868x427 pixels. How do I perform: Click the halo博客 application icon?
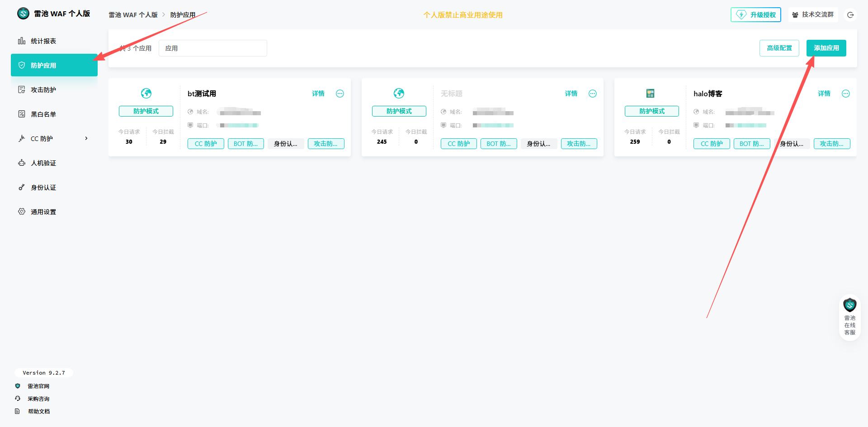[x=650, y=94]
